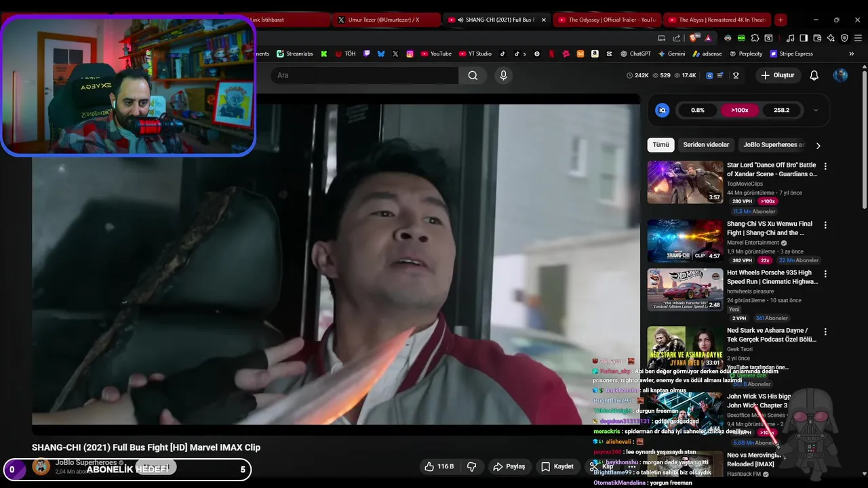Screen dimensions: 868x488
Task: Open the media control music note icon
Action: pyautogui.click(x=790, y=38)
